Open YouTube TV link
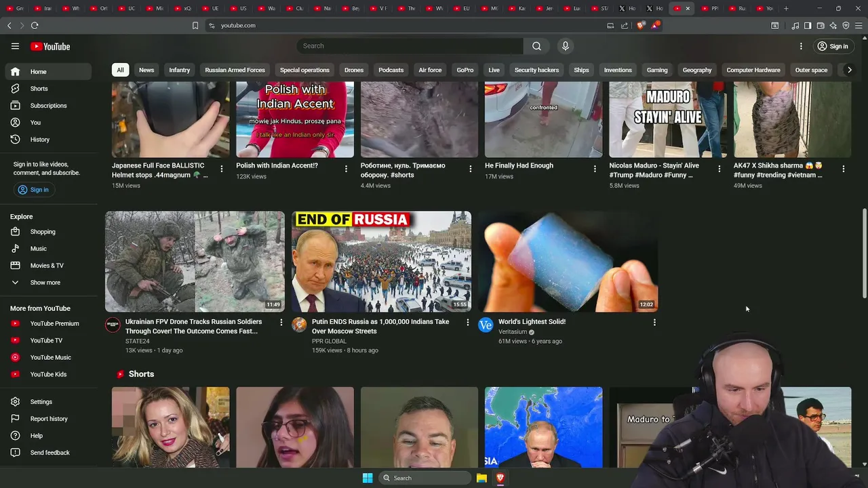The image size is (868, 488). click(x=47, y=341)
